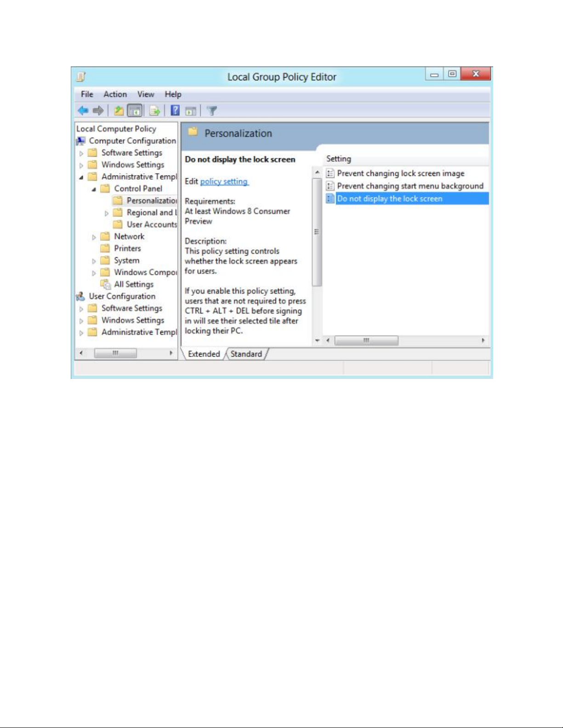563x728 pixels.
Task: Click the Up one level folder icon
Action: coord(119,111)
